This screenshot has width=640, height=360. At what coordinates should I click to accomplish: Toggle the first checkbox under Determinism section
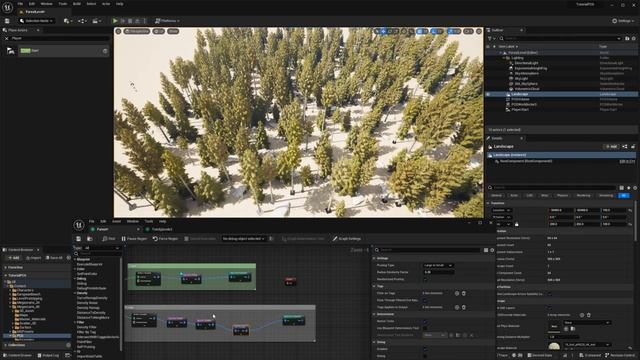point(425,321)
